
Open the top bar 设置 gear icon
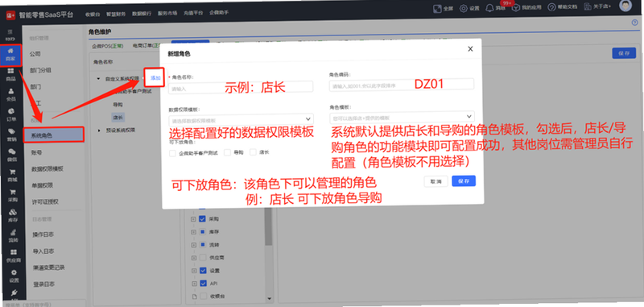tap(464, 7)
